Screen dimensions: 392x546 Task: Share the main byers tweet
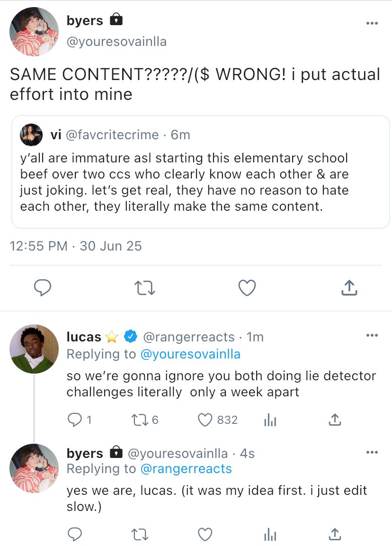click(348, 287)
